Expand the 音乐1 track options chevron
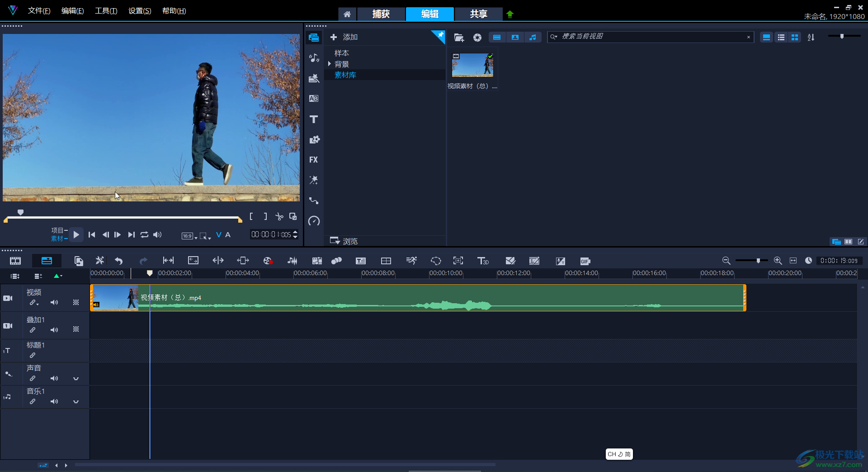Image resolution: width=868 pixels, height=472 pixels. (76, 401)
